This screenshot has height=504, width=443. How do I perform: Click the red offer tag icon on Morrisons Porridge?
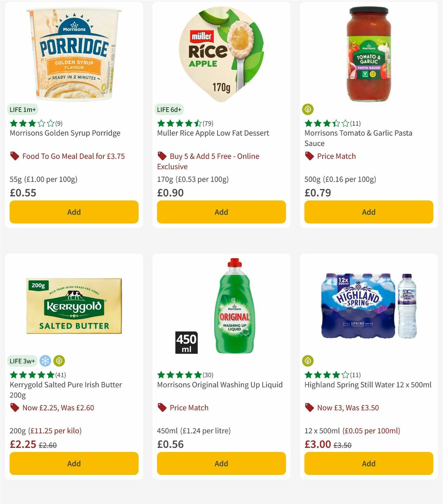click(15, 156)
